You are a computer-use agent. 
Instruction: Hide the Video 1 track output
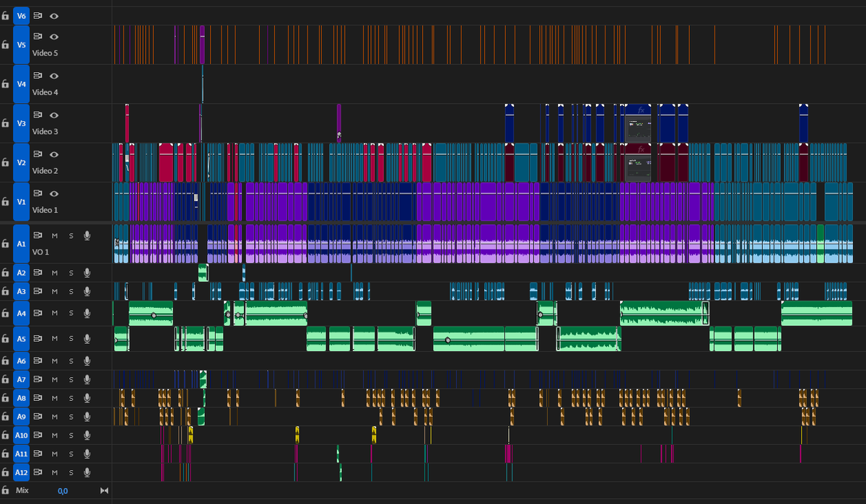(x=54, y=193)
